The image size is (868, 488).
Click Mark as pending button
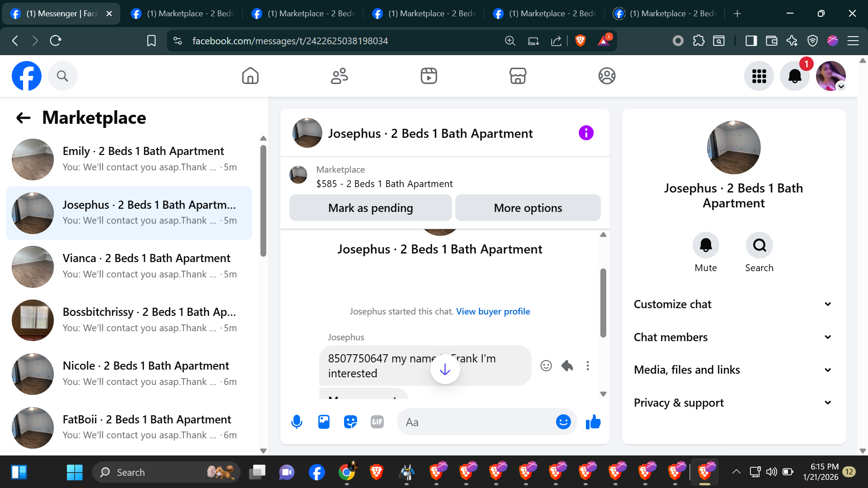click(x=370, y=208)
